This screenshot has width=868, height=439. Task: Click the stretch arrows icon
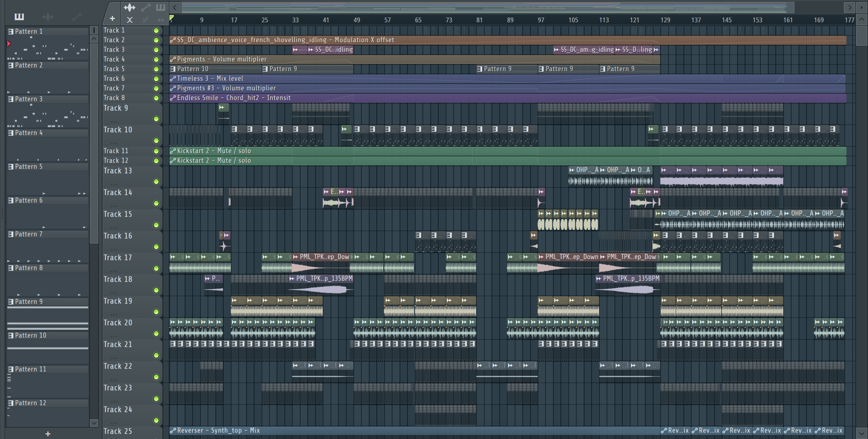coord(161,20)
